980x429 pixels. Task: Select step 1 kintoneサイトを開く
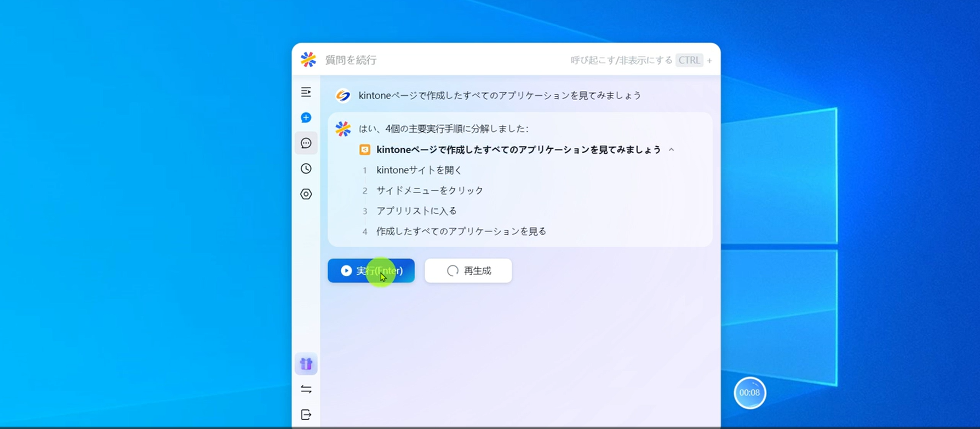point(419,170)
